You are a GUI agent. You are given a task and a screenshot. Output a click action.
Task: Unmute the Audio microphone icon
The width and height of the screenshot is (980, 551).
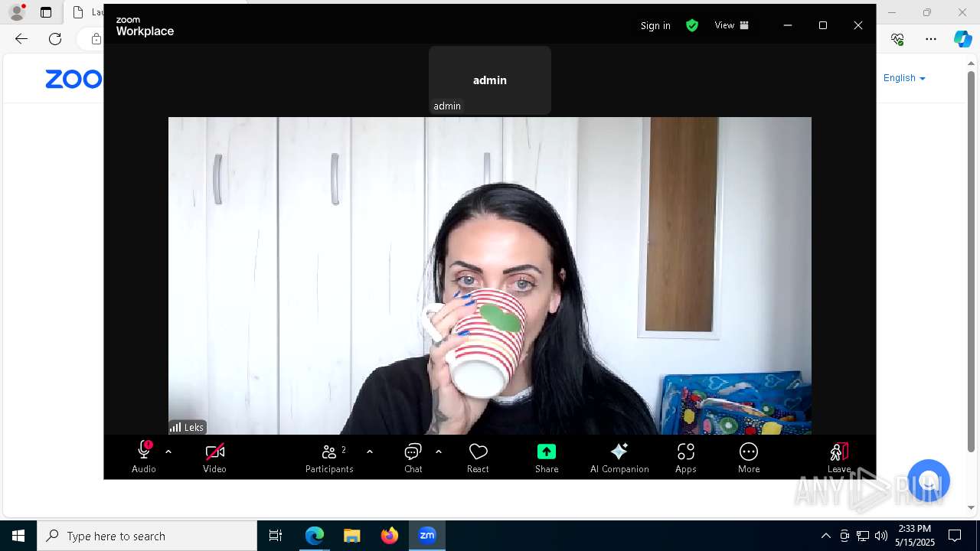click(x=144, y=451)
